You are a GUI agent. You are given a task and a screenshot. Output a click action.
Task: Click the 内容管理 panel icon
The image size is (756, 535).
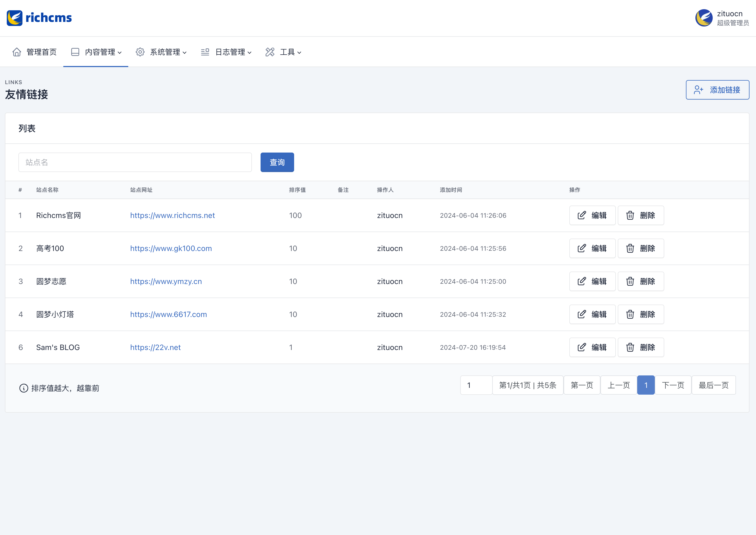pyautogui.click(x=75, y=52)
